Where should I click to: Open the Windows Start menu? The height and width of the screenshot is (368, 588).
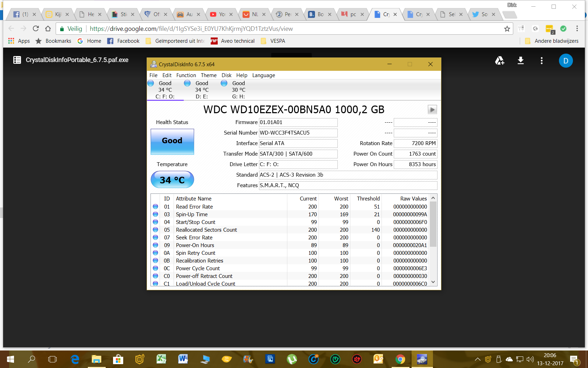coord(10,359)
